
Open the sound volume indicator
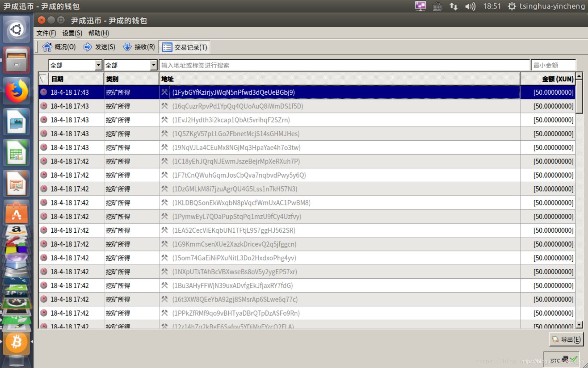pos(470,6)
